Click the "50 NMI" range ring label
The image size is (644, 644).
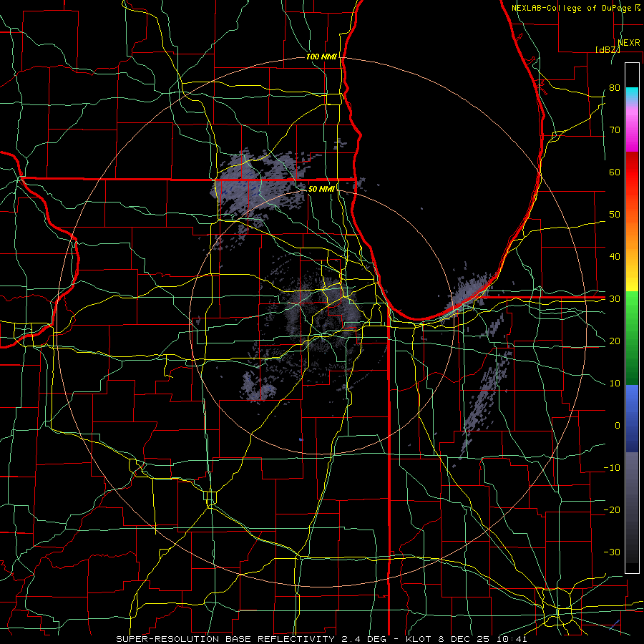321,189
